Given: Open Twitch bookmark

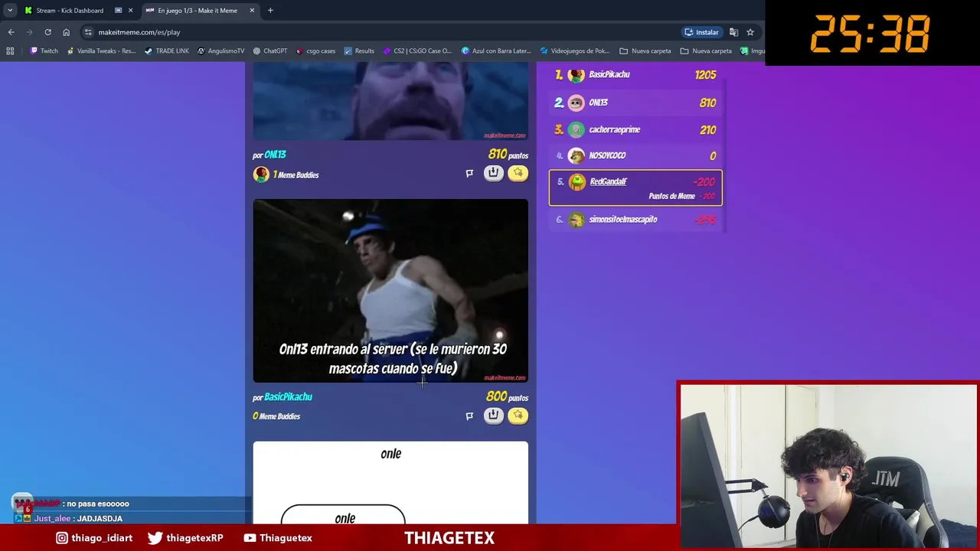Looking at the screenshot, I should pyautogui.click(x=44, y=51).
